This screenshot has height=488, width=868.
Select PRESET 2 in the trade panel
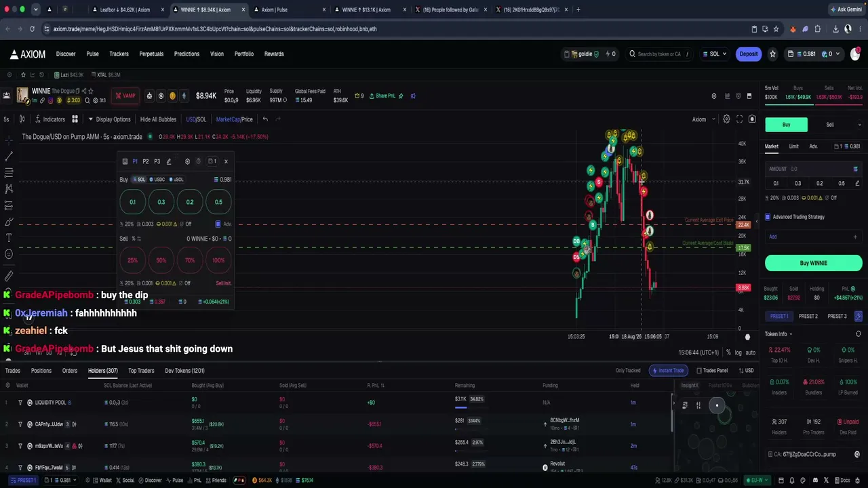click(x=808, y=317)
